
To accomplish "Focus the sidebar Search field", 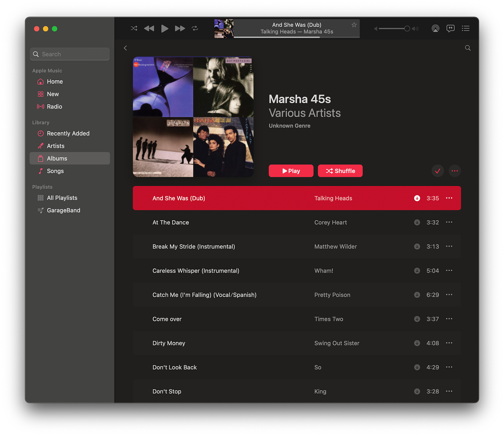I will 70,54.
